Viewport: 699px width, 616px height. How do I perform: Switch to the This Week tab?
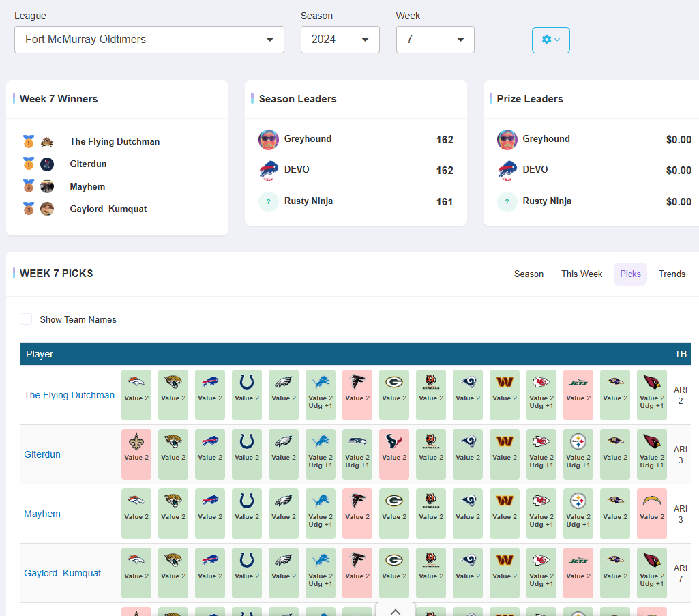(x=582, y=274)
